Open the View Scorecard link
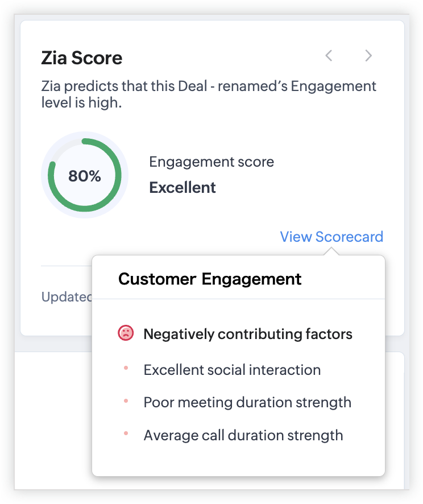The image size is (423, 504). [x=331, y=237]
